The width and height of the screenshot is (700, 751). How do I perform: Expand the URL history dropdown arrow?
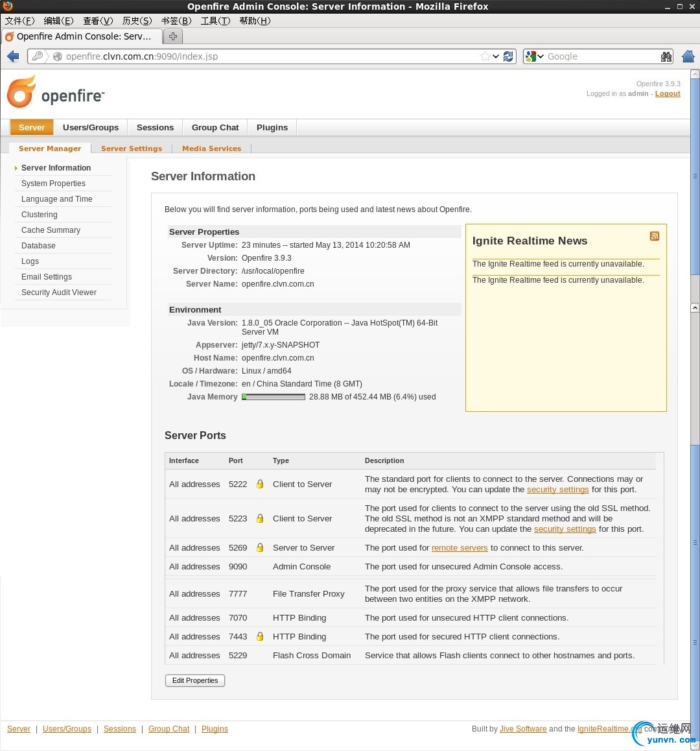pyautogui.click(x=496, y=56)
